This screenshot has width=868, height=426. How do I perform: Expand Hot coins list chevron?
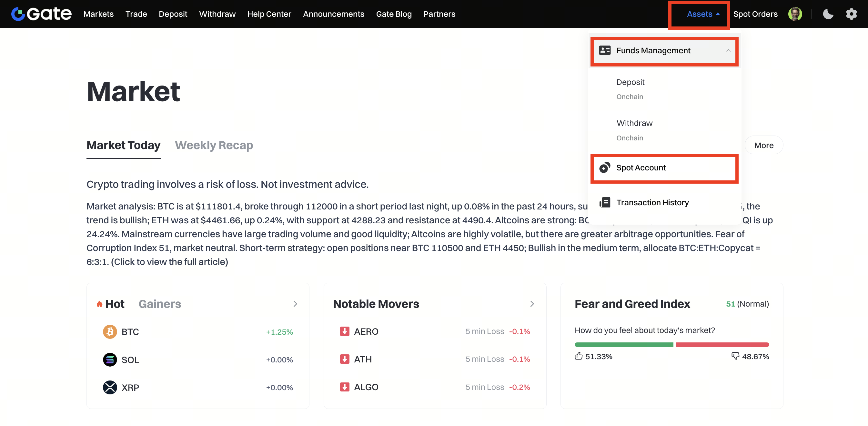tap(295, 304)
